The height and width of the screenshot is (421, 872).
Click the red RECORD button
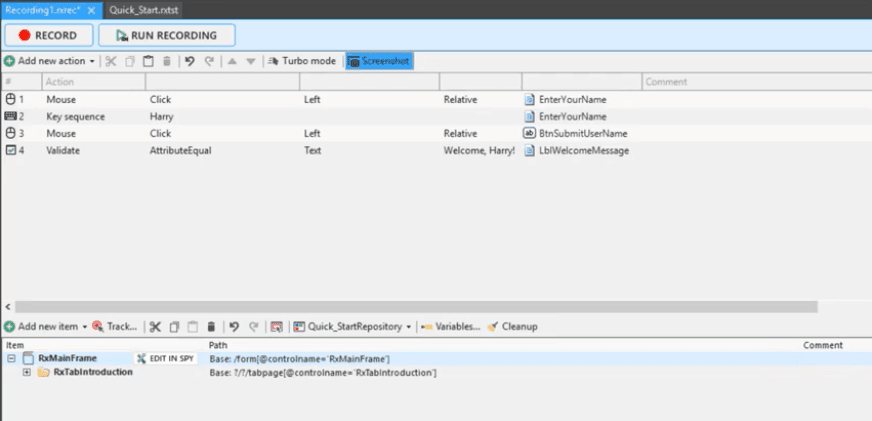48,35
